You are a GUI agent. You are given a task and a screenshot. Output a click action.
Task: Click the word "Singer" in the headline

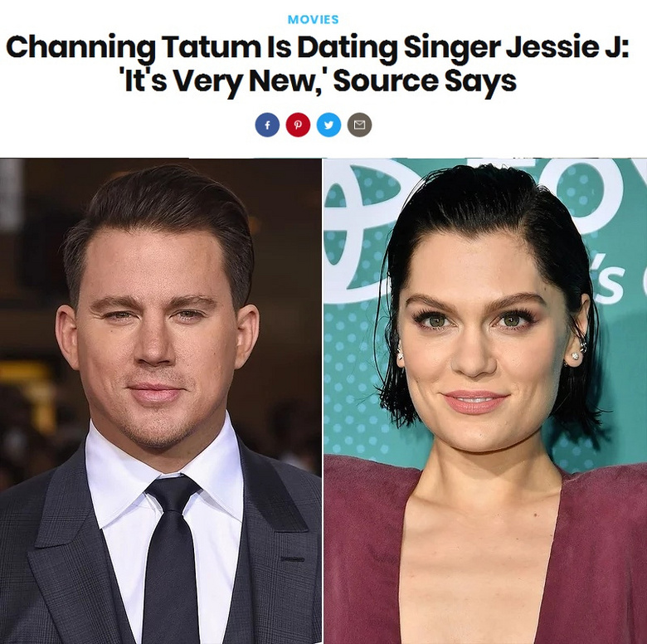coord(452,48)
